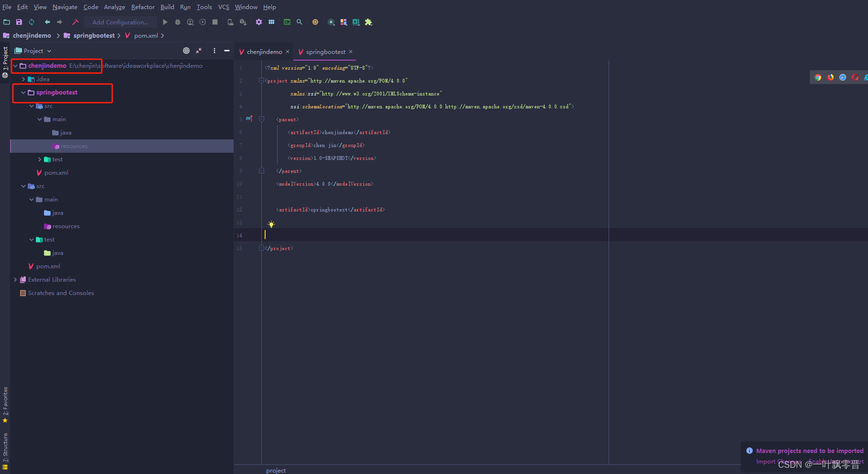Click the project breadcrumb at editor bottom

coord(276,470)
